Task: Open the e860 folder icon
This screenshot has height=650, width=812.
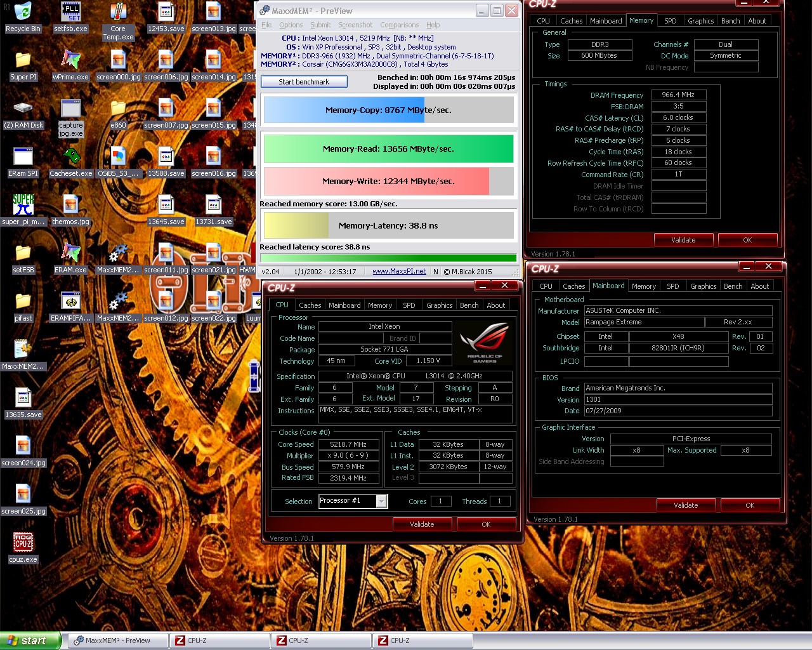Action: (118, 114)
